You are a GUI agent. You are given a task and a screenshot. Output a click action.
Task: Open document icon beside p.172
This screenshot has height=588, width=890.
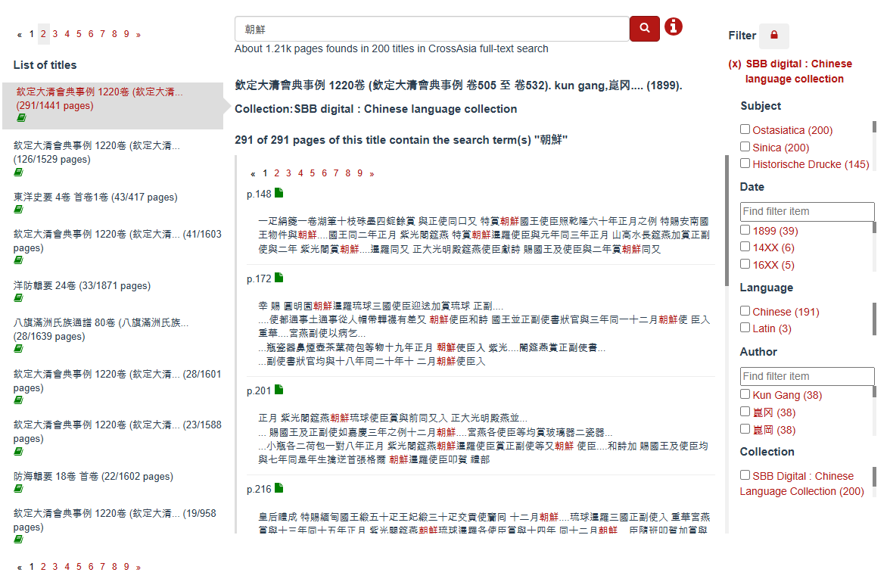coord(279,278)
